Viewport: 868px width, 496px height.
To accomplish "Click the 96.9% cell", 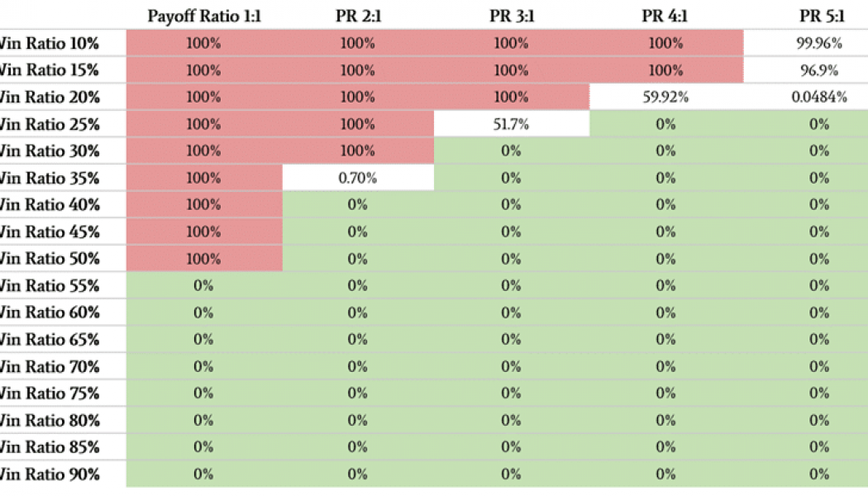I will 819,70.
